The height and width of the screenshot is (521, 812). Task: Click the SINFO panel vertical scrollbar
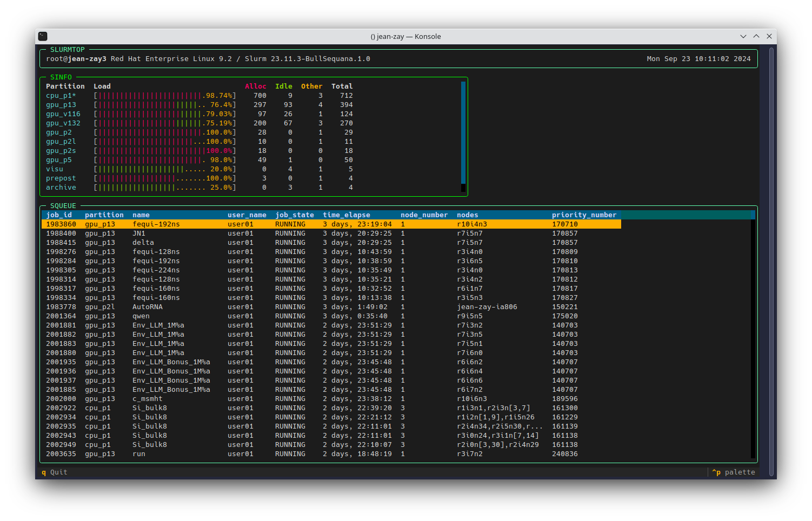click(x=463, y=132)
